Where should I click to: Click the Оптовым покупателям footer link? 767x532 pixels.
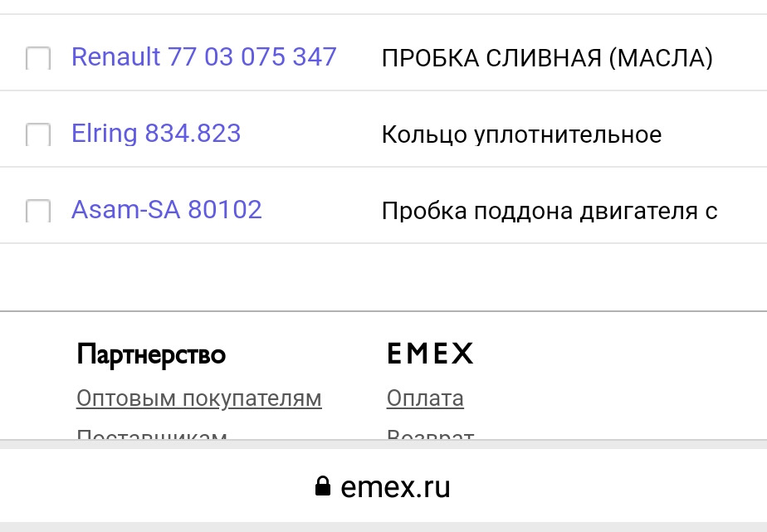198,398
